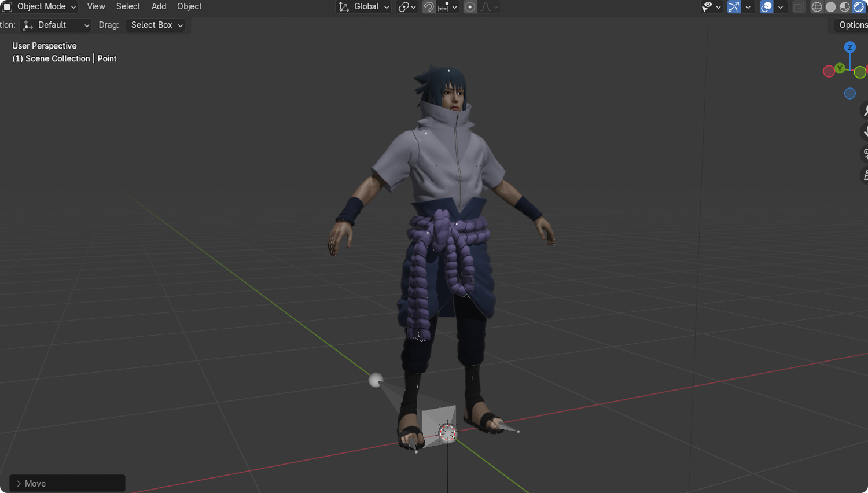Toggle the camera view button
This screenshot has width=868, height=493.
(x=865, y=153)
